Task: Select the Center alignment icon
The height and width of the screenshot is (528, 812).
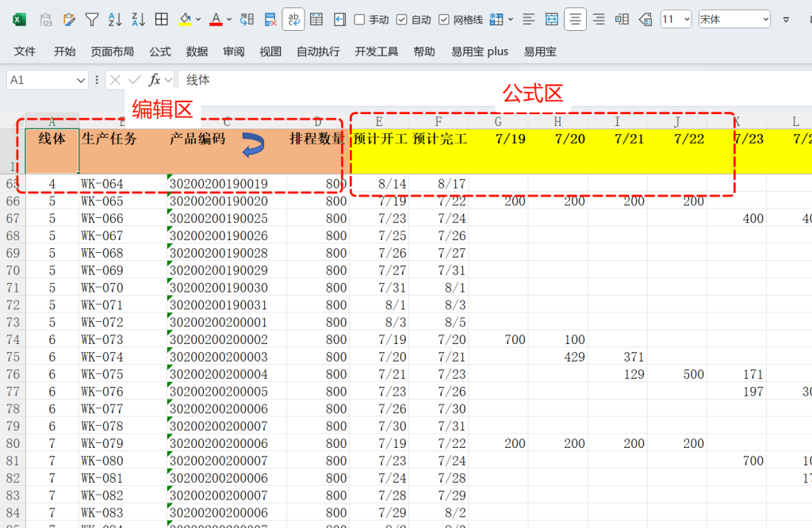Action: pos(576,20)
